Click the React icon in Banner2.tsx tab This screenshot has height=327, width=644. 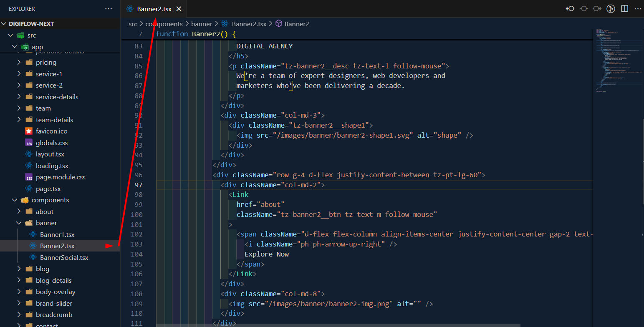click(129, 9)
